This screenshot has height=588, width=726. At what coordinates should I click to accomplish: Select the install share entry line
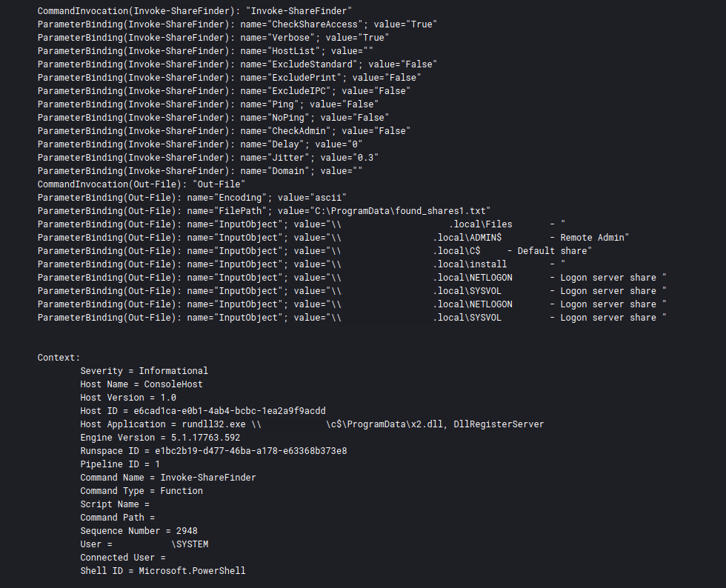302,264
